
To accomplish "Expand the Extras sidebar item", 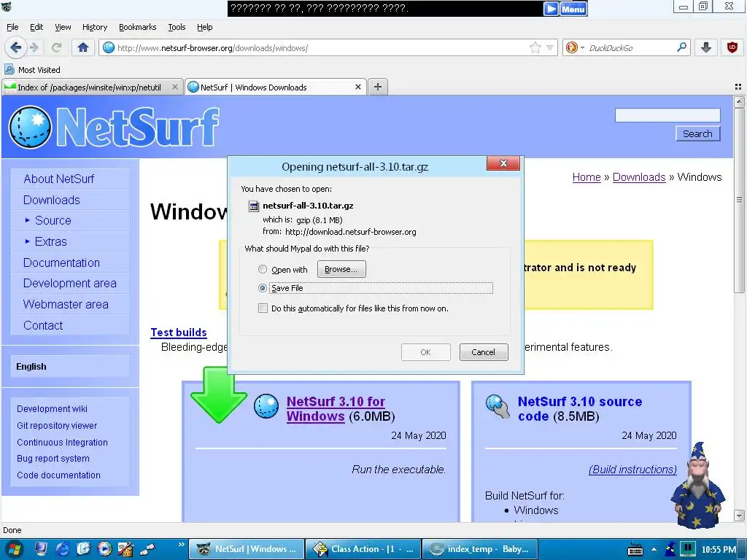I will pos(50,241).
